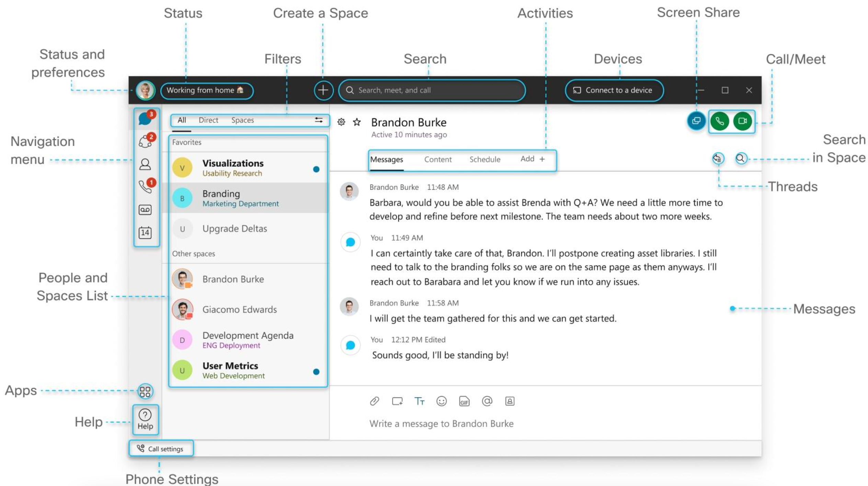
Task: Click the Working from home status pill
Action: 207,90
